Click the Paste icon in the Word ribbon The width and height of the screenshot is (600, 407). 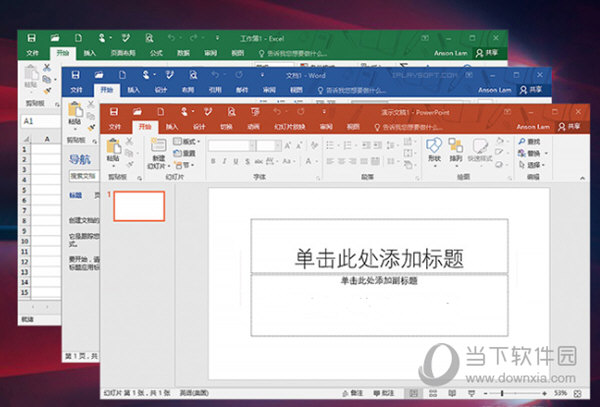[x=75, y=109]
